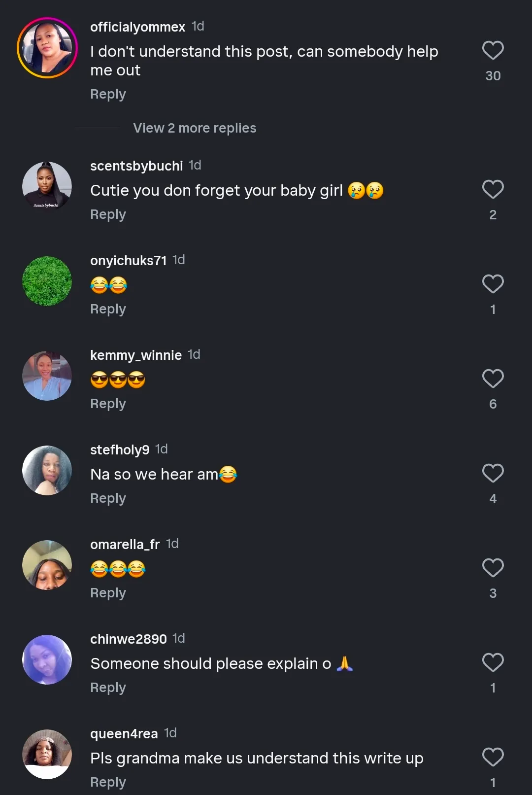Tap heart on onyichuks71's comment
The image size is (532, 795).
[493, 284]
